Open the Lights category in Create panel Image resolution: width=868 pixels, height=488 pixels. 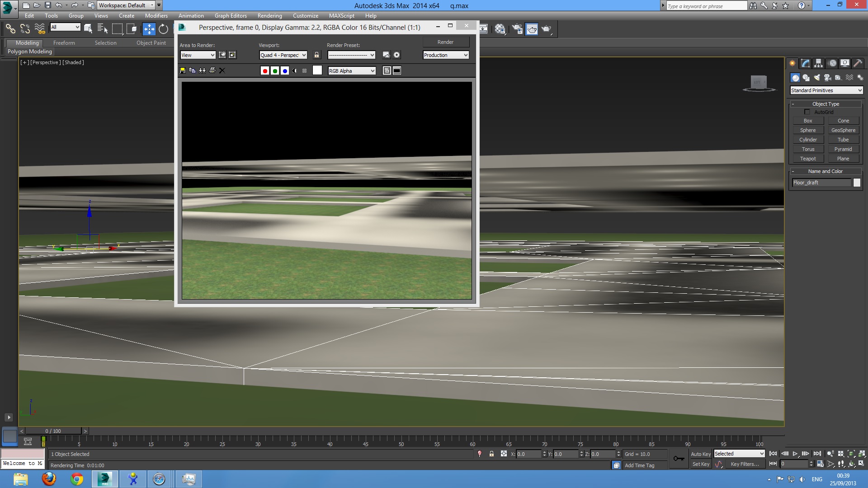(816, 78)
